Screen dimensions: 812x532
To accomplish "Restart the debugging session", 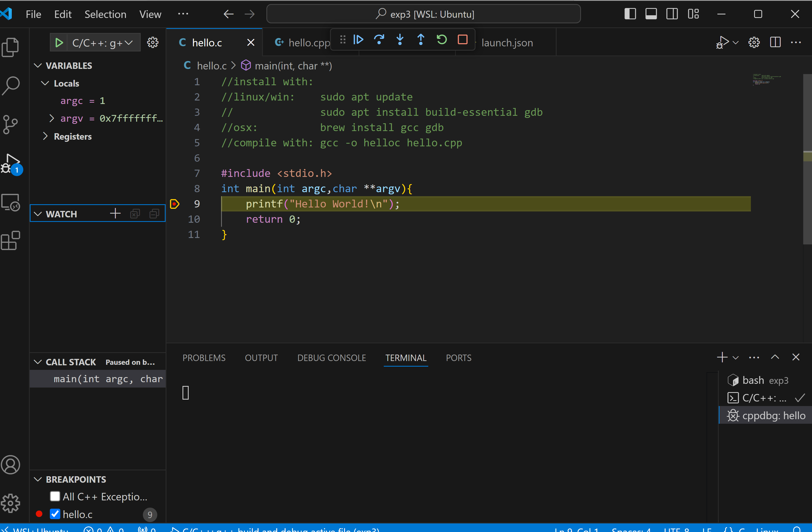I will tap(441, 40).
